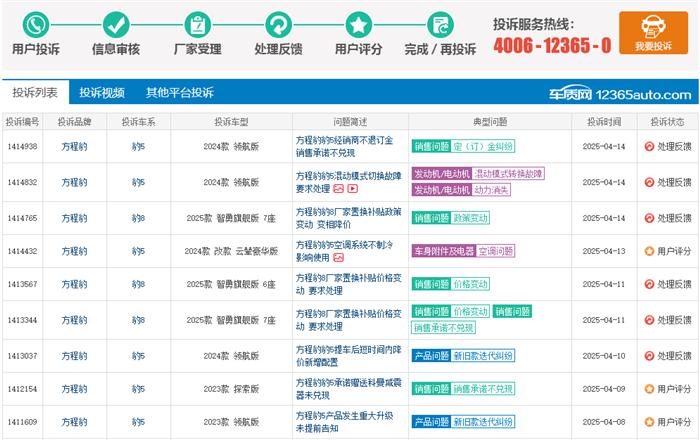Click 处理反馈 status icon for complaint 1413037
The width and height of the screenshot is (700, 440).
[x=649, y=356]
